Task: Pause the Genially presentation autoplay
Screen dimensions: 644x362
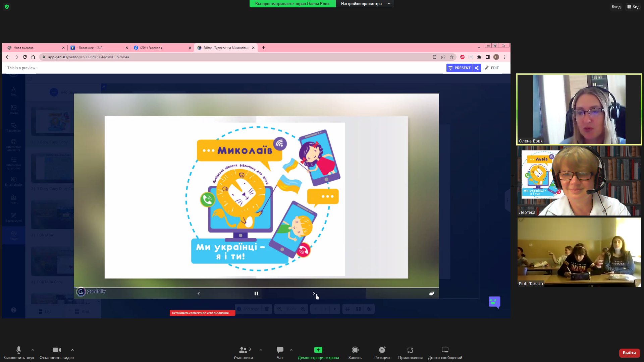Action: [x=256, y=294]
